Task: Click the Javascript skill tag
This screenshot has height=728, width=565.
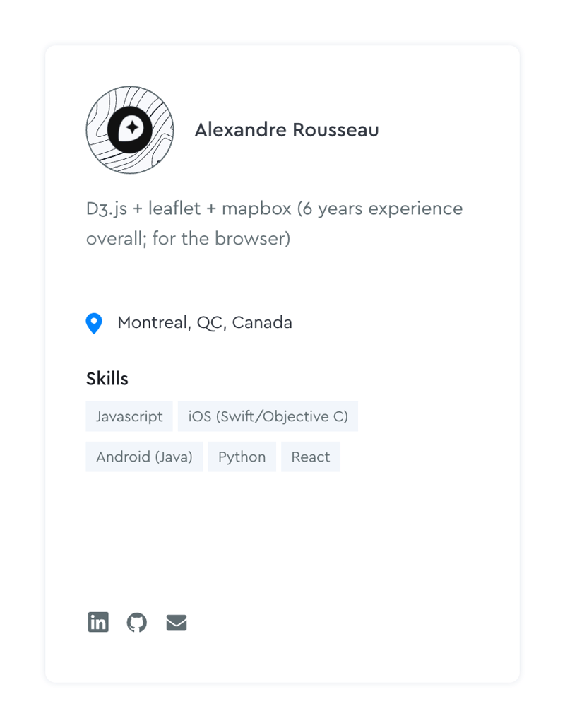Action: pyautogui.click(x=129, y=416)
